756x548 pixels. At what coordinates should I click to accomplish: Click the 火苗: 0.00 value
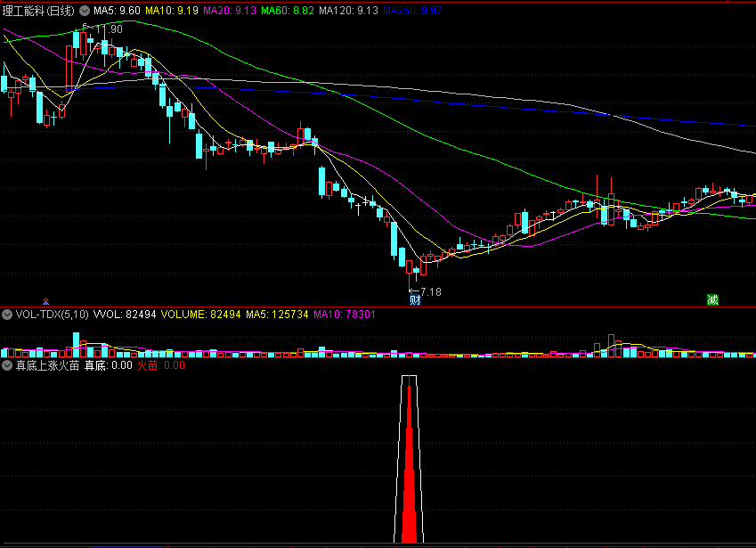[x=161, y=365]
